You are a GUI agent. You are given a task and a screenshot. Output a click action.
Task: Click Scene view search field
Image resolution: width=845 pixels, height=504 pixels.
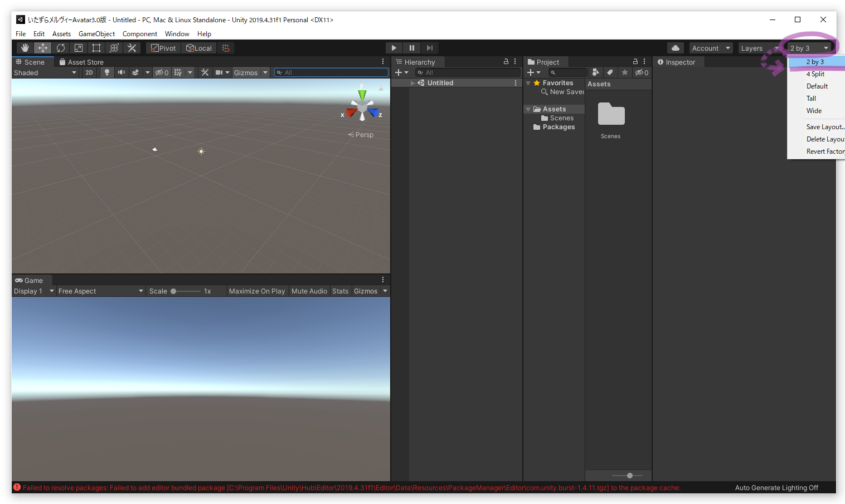pyautogui.click(x=332, y=72)
